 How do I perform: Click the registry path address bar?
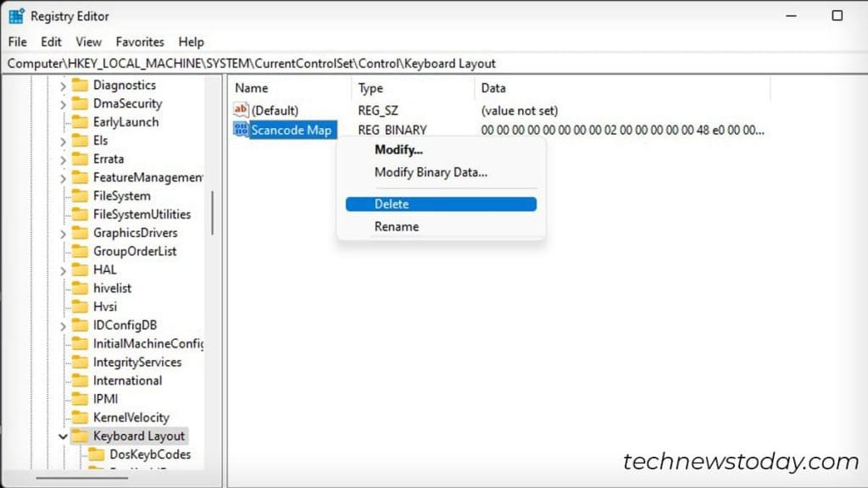click(x=254, y=63)
